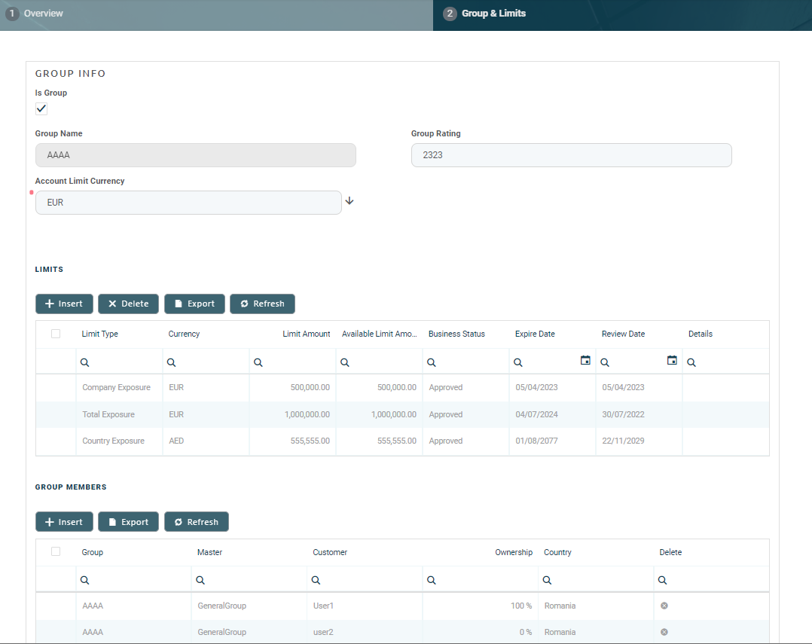
Task: Click search icon in Country filter
Action: (548, 580)
